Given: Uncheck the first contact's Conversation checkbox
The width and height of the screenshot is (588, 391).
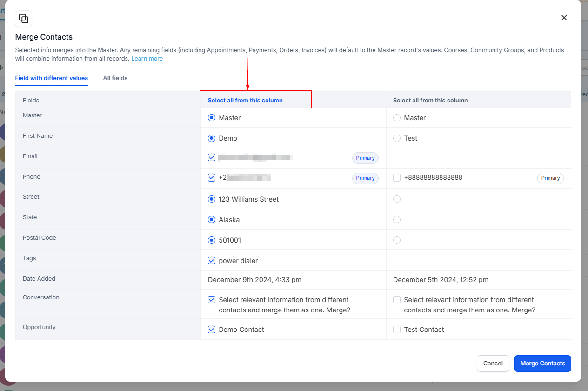Looking at the screenshot, I should [x=212, y=300].
